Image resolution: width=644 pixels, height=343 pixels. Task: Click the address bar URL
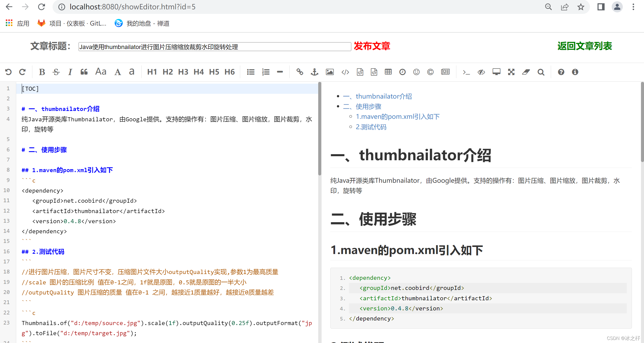pos(132,7)
